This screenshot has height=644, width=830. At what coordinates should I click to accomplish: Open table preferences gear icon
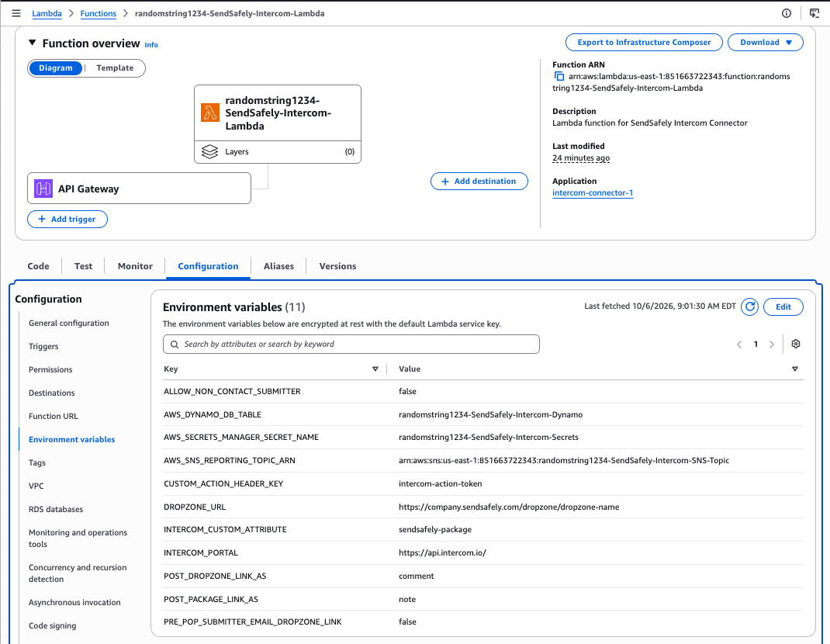[796, 344]
